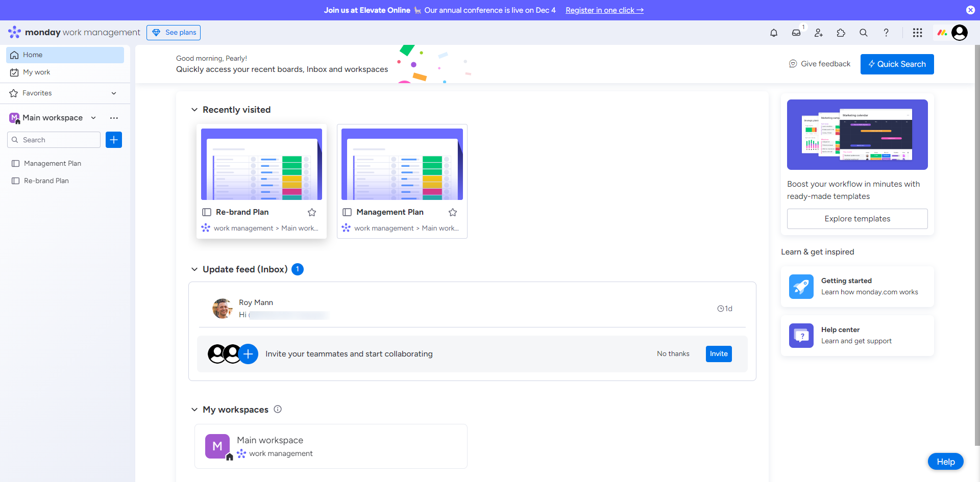Collapse the My workspaces section
The height and width of the screenshot is (482, 980).
coord(194,410)
